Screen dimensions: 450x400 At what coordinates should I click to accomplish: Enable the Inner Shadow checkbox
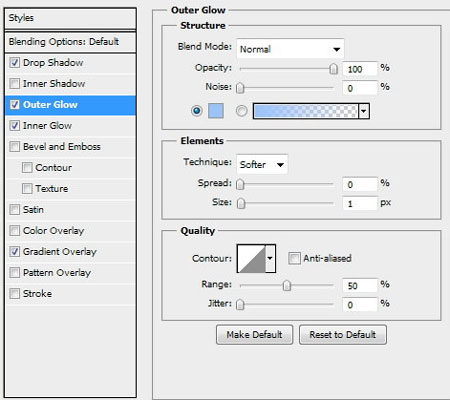coord(15,84)
